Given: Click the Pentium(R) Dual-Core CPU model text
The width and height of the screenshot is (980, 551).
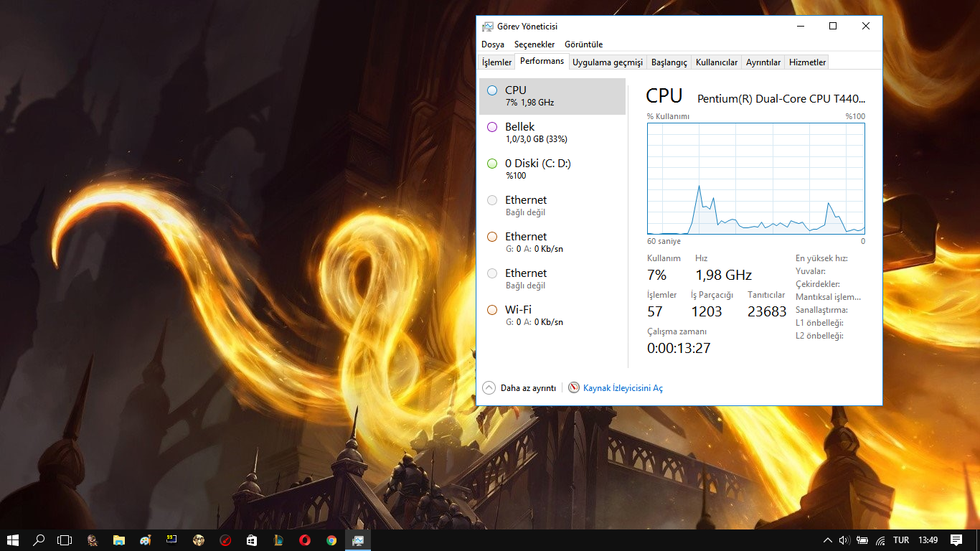Looking at the screenshot, I should 781,98.
